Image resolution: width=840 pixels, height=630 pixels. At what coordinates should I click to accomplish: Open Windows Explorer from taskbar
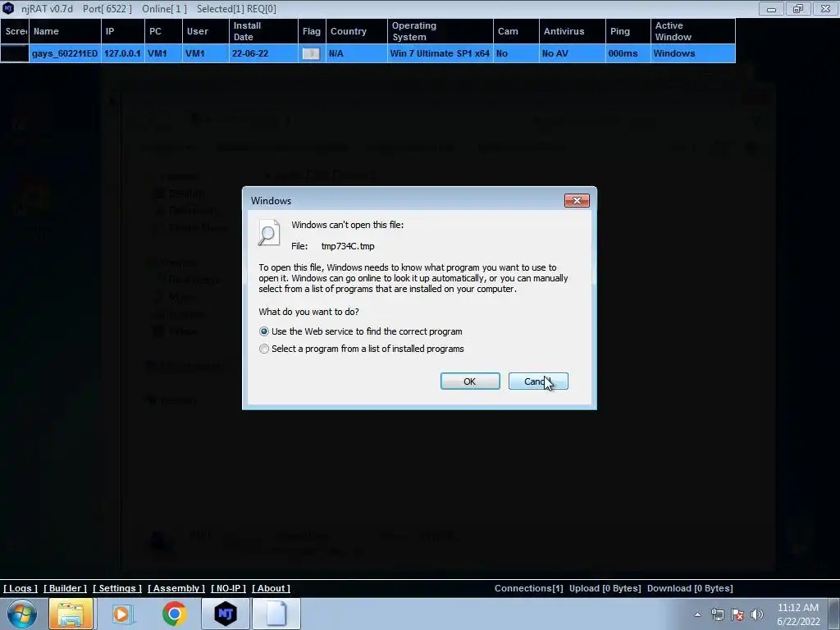click(71, 614)
